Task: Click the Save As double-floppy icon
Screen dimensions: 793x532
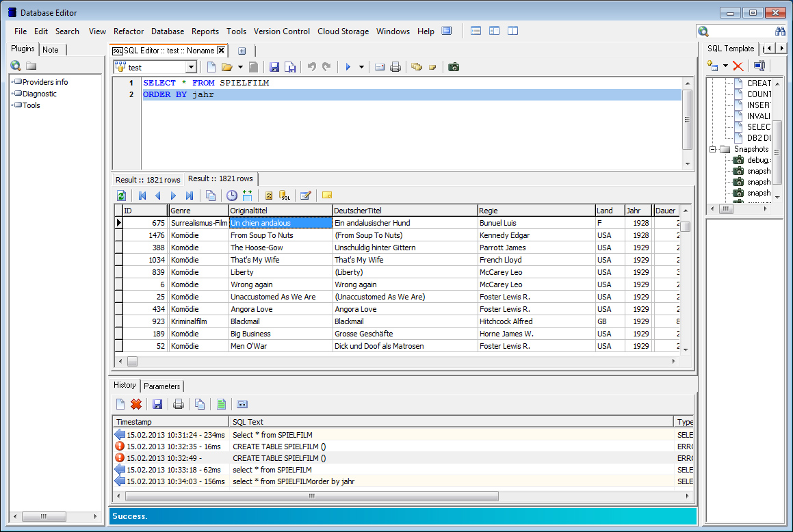Action: (x=290, y=67)
